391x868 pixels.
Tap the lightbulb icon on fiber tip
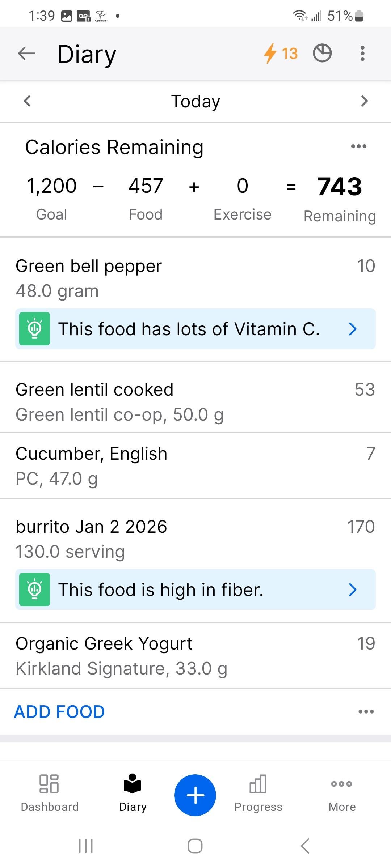pos(34,590)
